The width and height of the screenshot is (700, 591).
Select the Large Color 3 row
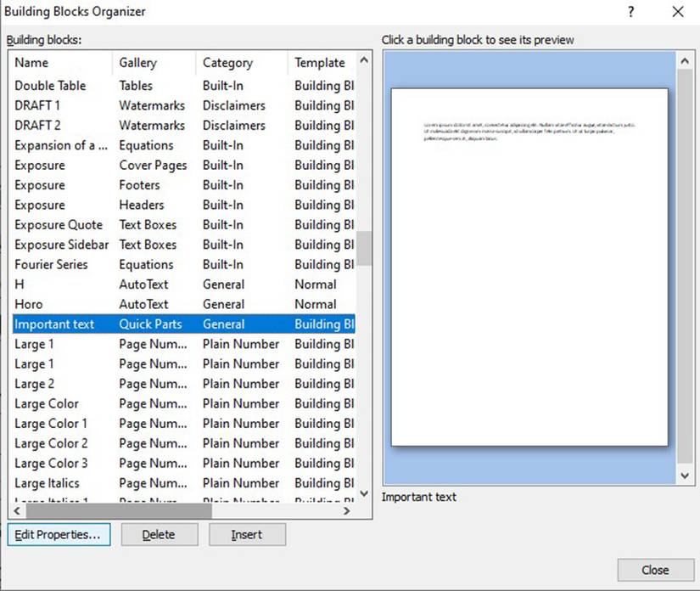point(184,464)
